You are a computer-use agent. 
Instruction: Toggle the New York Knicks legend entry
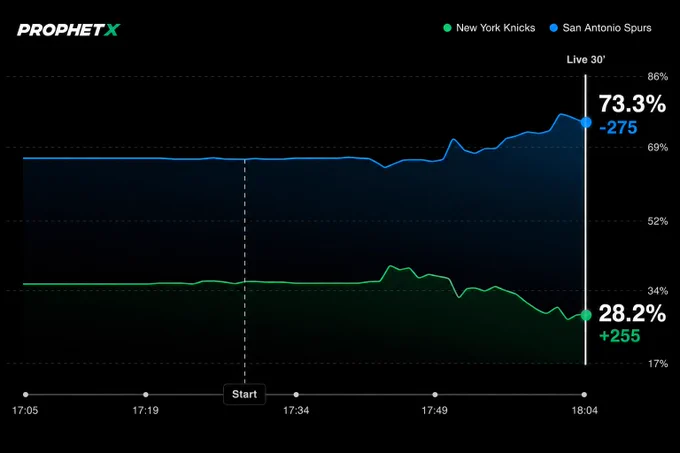[x=489, y=28]
